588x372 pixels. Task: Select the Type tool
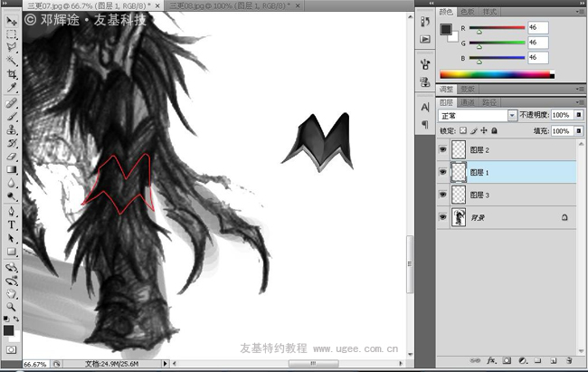pos(11,224)
